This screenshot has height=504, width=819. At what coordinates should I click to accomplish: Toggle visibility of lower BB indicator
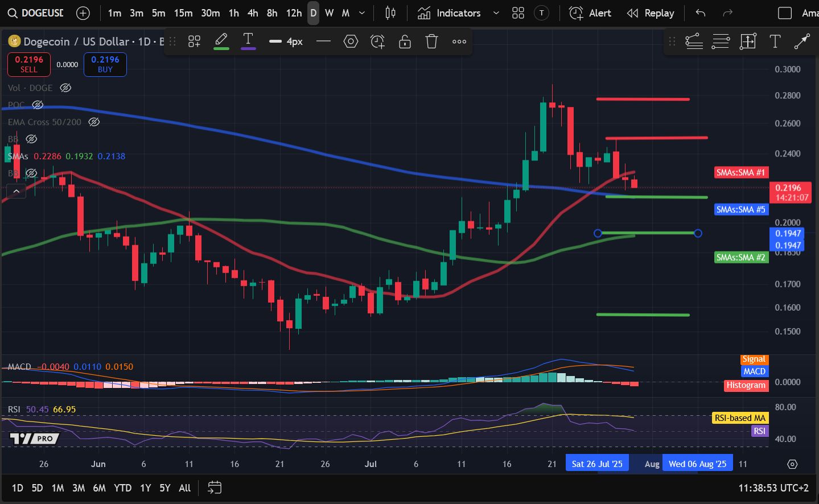(31, 173)
